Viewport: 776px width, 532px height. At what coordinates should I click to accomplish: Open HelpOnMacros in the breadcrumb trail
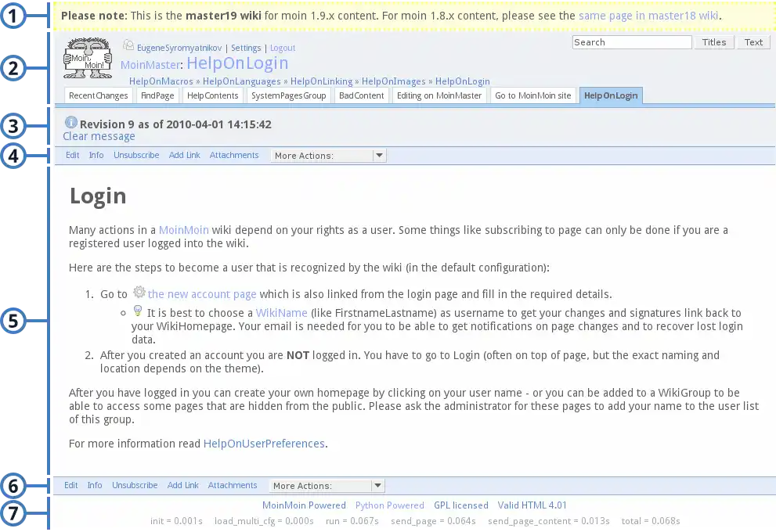pos(161,81)
